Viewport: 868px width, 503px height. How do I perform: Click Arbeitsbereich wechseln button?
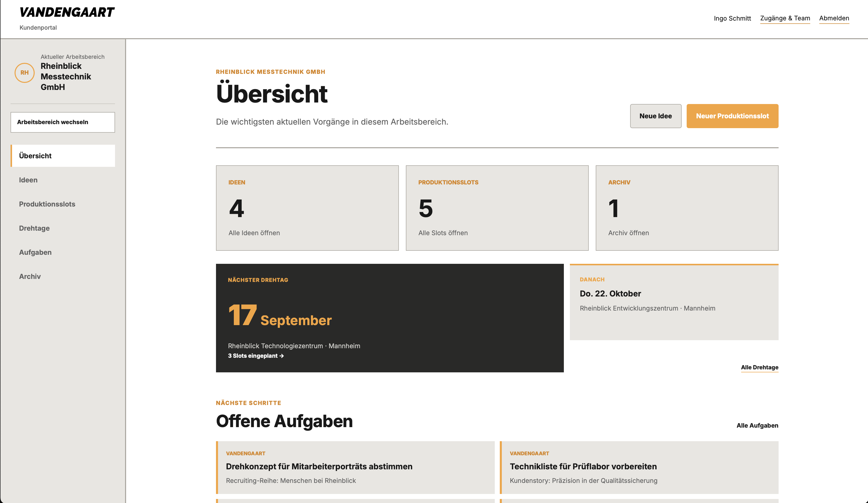[63, 122]
